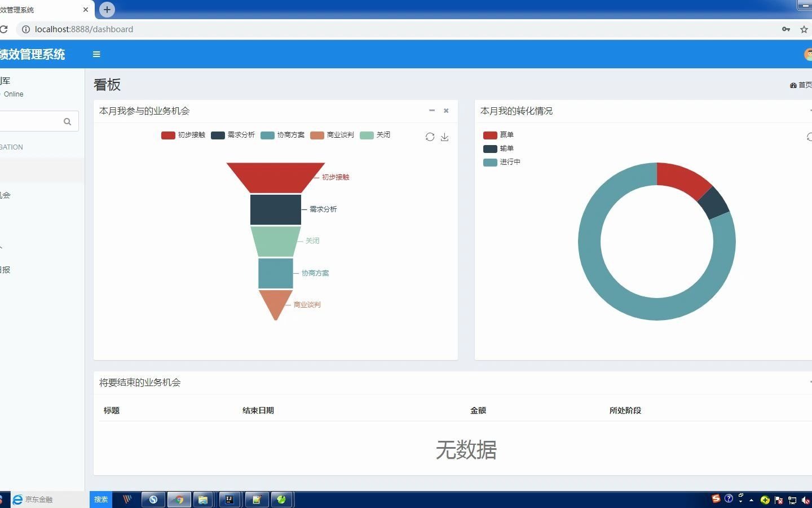Collapse the 本月我参与的业务机会 panel
This screenshot has height=508, width=812.
point(432,111)
